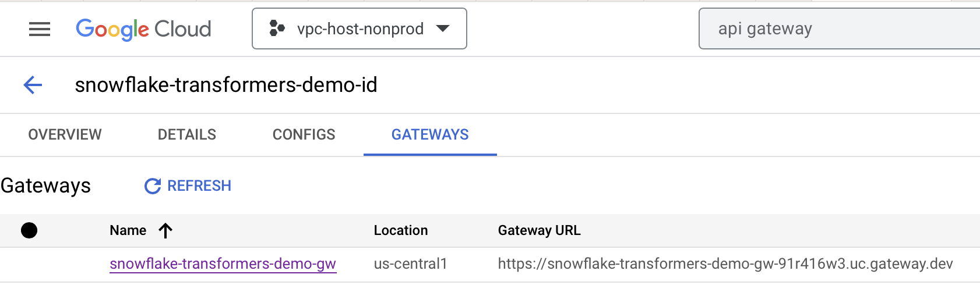The height and width of the screenshot is (285, 980).
Task: Open the Details tab
Action: tap(186, 135)
